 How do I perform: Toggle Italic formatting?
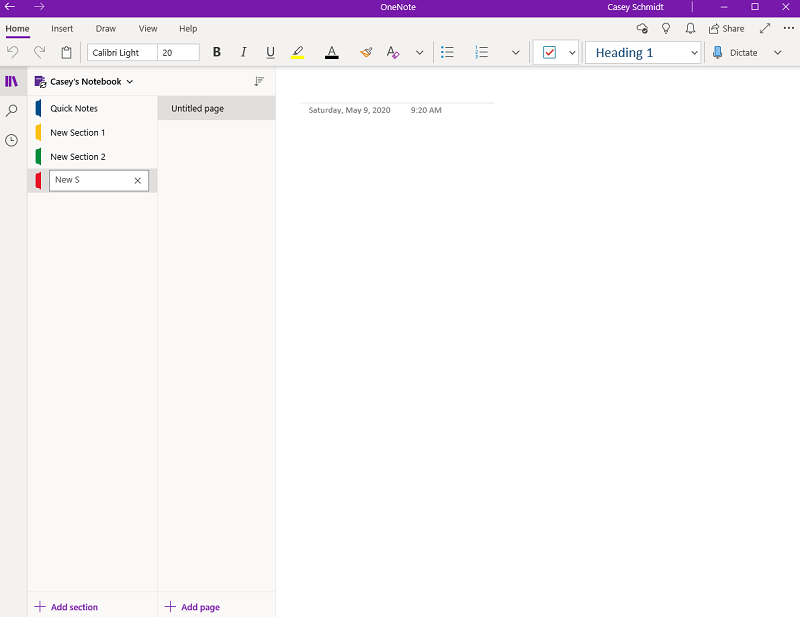pos(243,52)
